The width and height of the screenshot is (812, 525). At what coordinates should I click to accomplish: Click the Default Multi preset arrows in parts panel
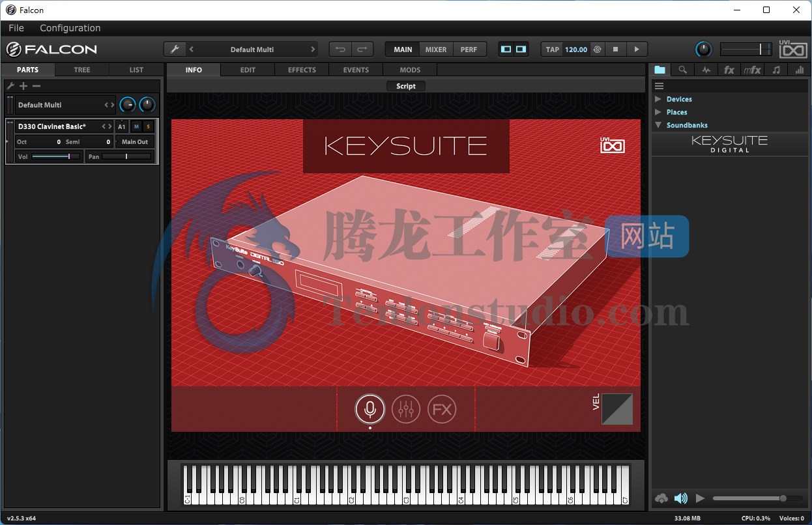pos(109,105)
